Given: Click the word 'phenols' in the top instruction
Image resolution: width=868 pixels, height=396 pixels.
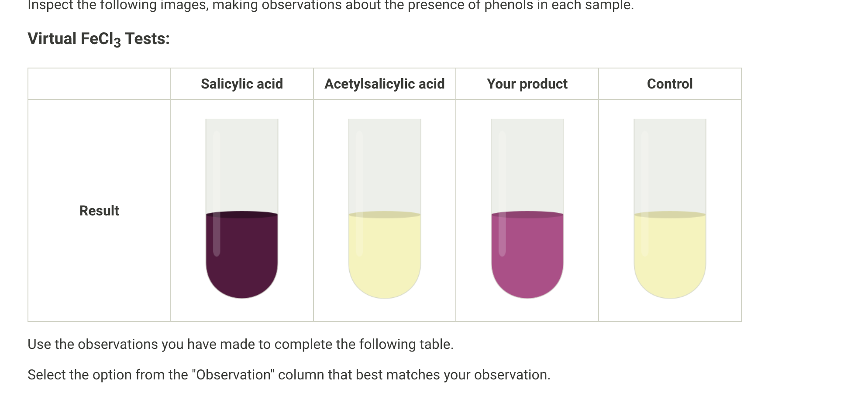Looking at the screenshot, I should pos(508,5).
